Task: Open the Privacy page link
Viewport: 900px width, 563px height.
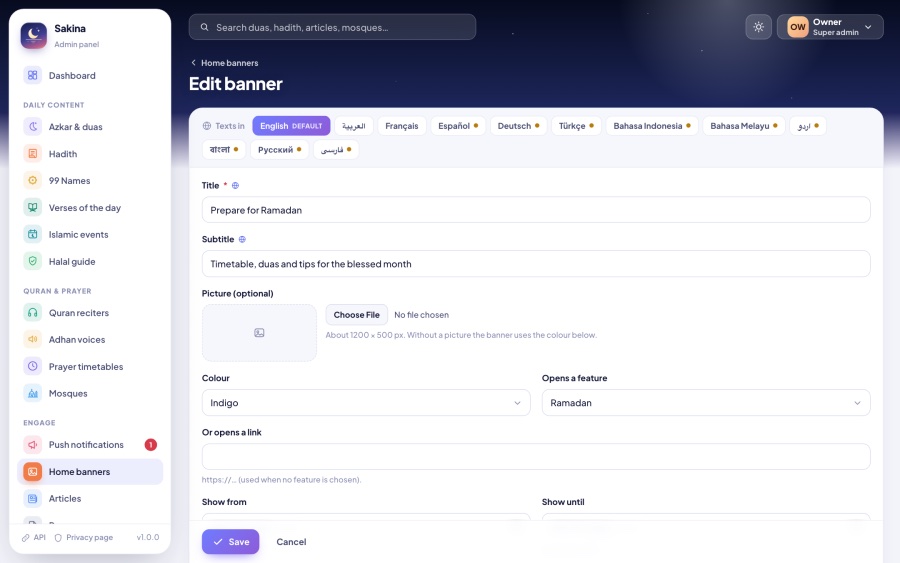Action: (84, 538)
